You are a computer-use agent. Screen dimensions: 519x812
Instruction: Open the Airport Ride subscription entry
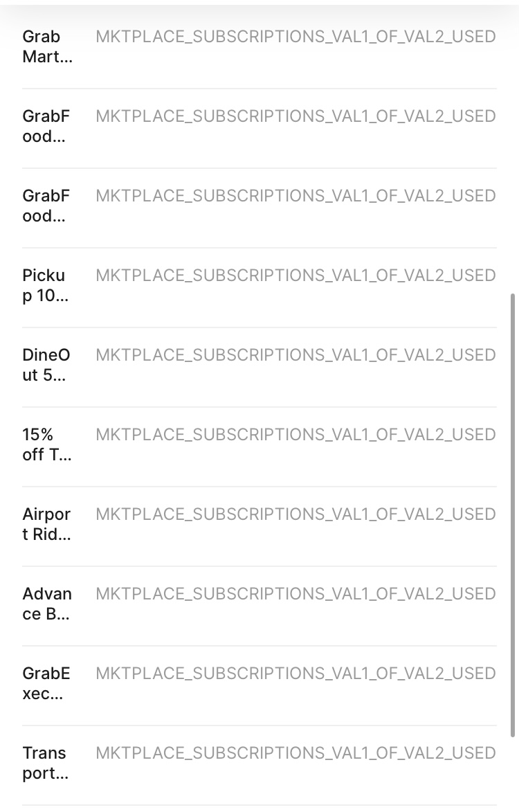click(x=46, y=525)
